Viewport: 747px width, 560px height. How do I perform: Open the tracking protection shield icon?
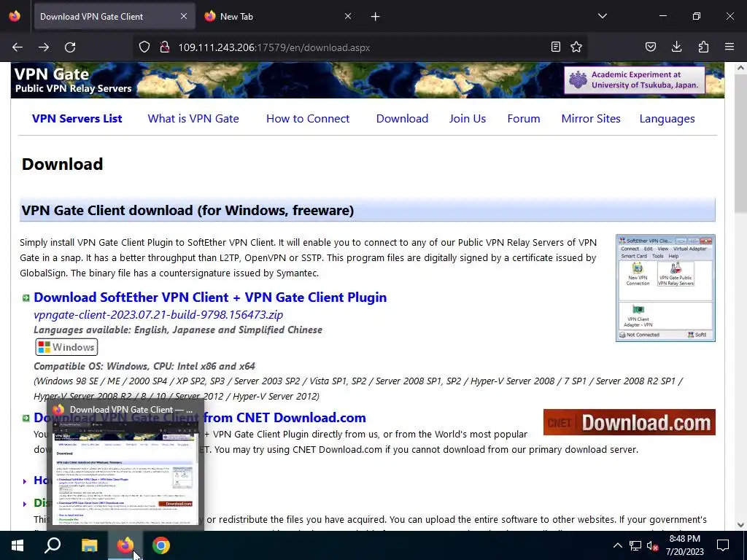pos(144,47)
